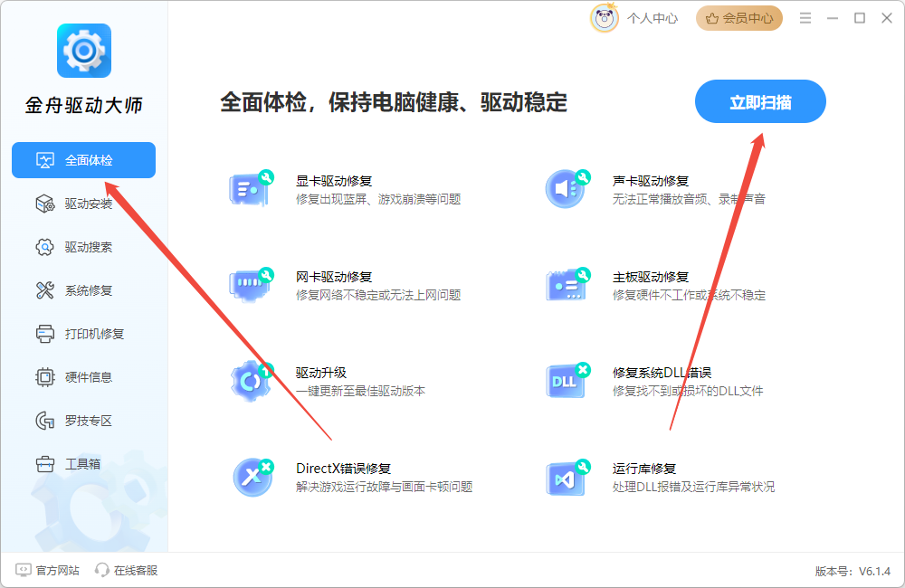Viewport: 905px width, 588px height.
Task: Click the 系统修复 tools icon
Action: pos(45,290)
